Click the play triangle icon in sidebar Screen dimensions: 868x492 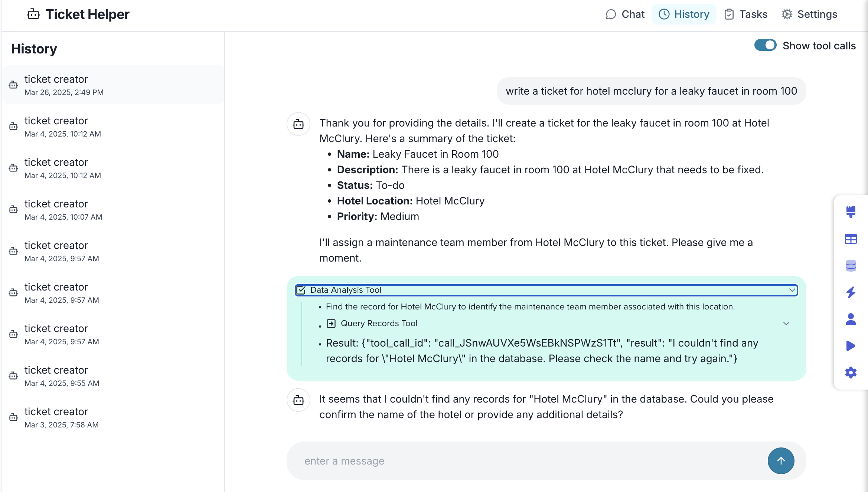851,346
